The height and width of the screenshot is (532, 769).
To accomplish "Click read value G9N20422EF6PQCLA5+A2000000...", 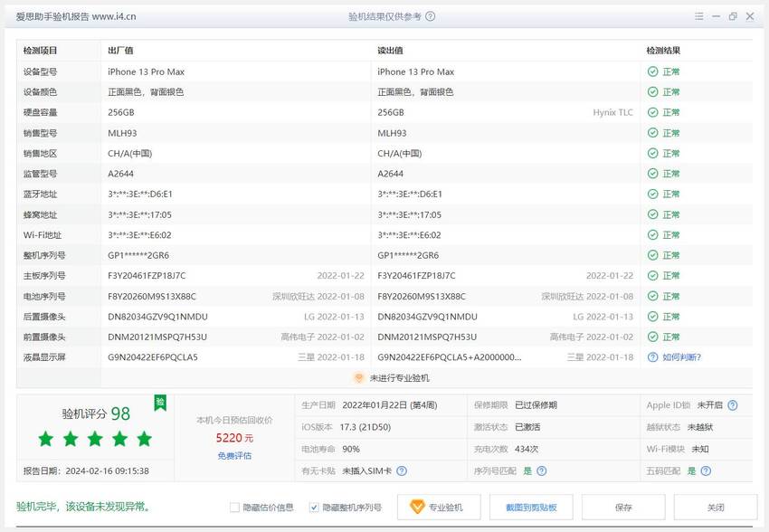I will [450, 357].
